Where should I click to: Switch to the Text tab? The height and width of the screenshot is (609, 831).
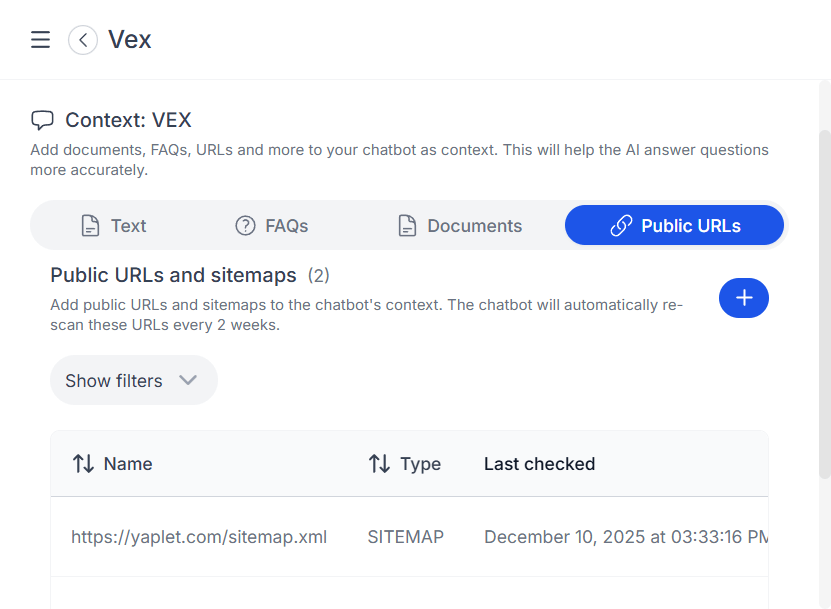(113, 226)
